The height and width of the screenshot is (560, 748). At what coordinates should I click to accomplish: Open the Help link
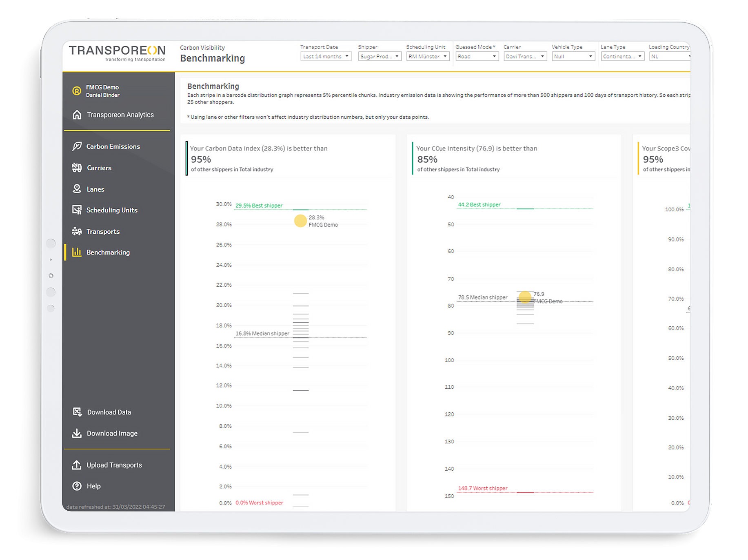[93, 486]
